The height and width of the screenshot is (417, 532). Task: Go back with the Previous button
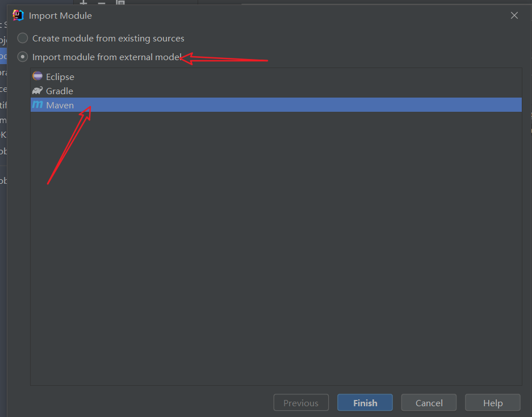(x=301, y=402)
